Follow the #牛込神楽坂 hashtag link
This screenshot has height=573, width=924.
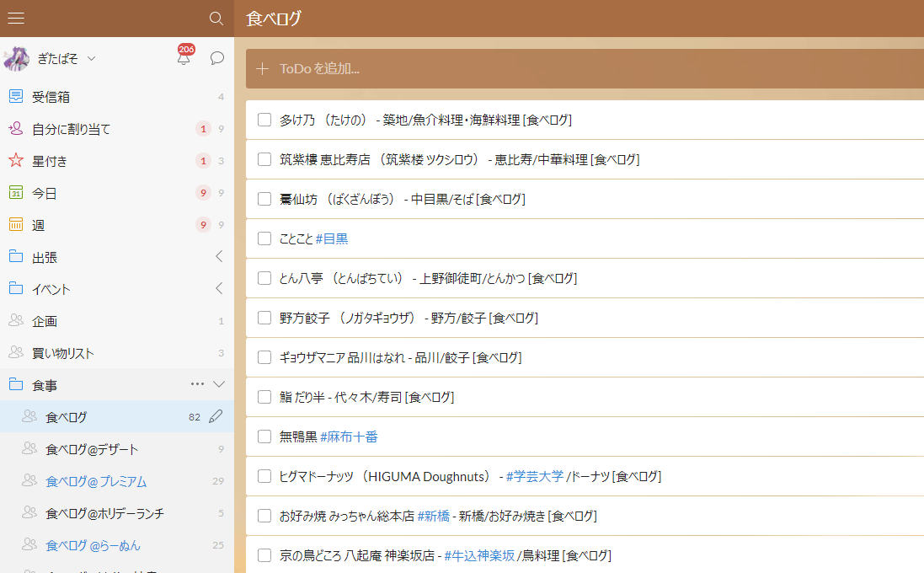[479, 555]
